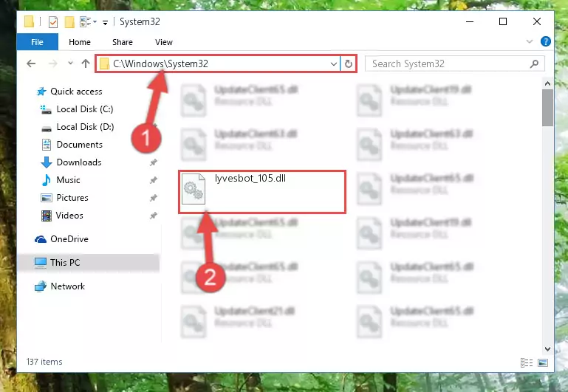The image size is (568, 392).
Task: Open the view options icon in title bar
Action: pyautogui.click(x=85, y=22)
